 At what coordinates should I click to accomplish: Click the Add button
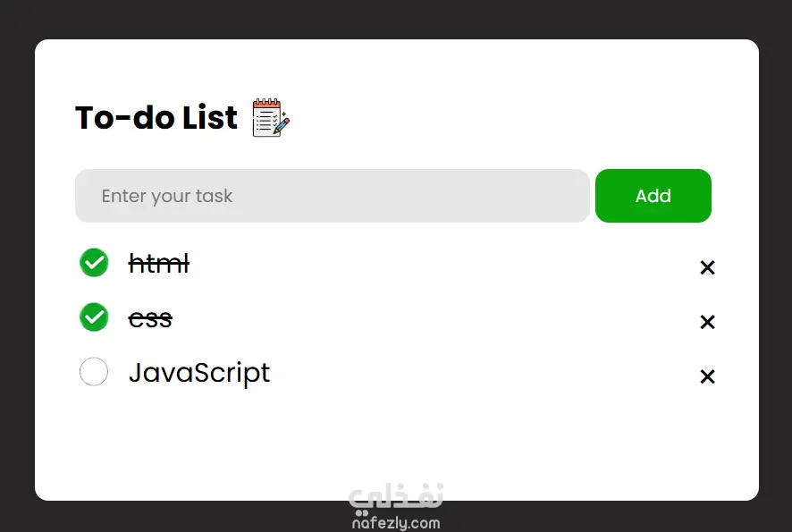653,196
